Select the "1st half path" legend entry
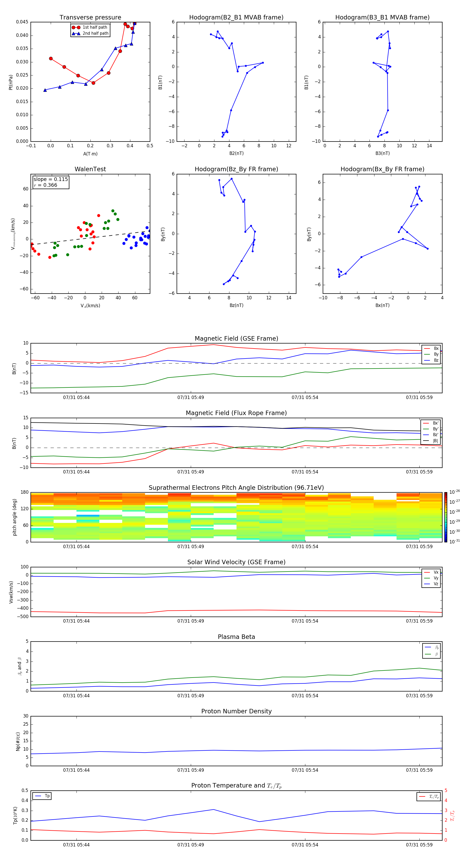Image resolution: width=473 pixels, height=868 pixels. [x=90, y=27]
